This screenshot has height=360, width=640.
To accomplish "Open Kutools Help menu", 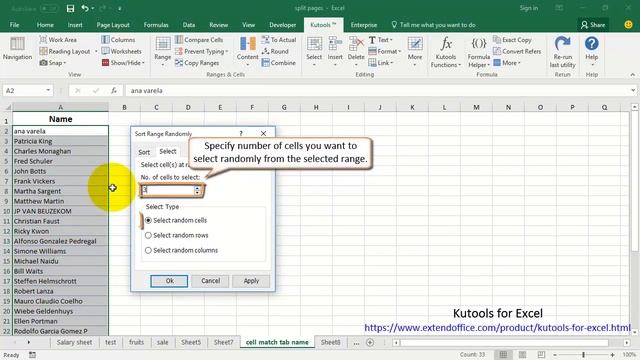I will click(x=591, y=51).
